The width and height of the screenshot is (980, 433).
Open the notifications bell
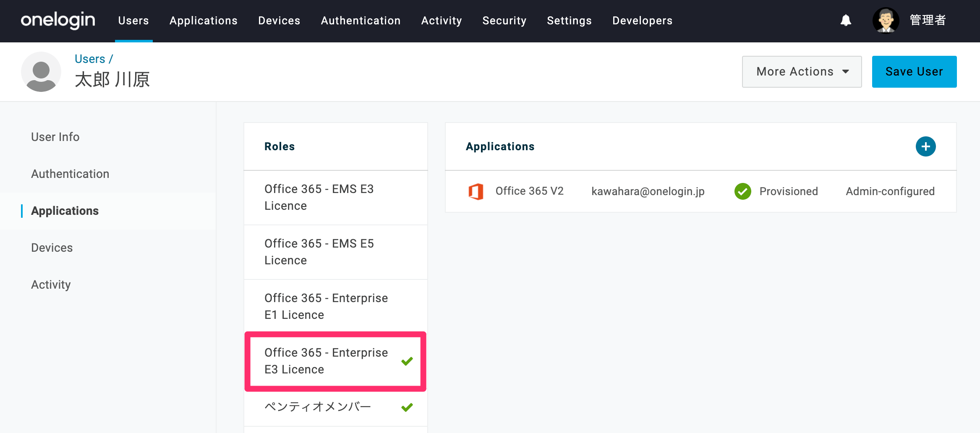pyautogui.click(x=846, y=20)
